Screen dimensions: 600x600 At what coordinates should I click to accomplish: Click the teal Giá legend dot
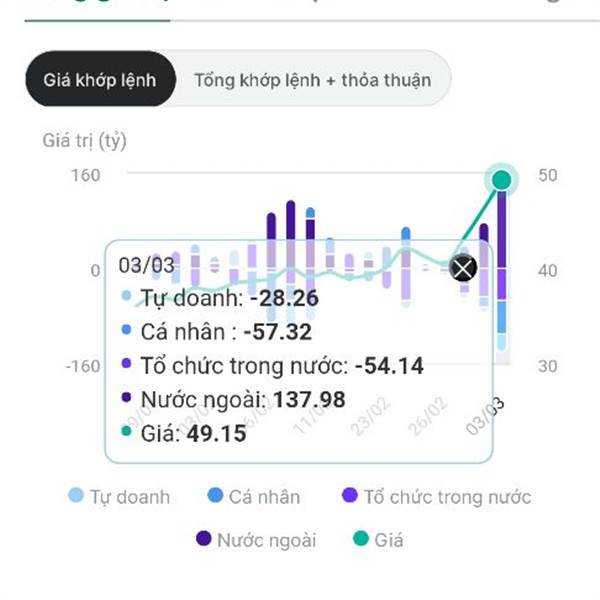point(360,538)
